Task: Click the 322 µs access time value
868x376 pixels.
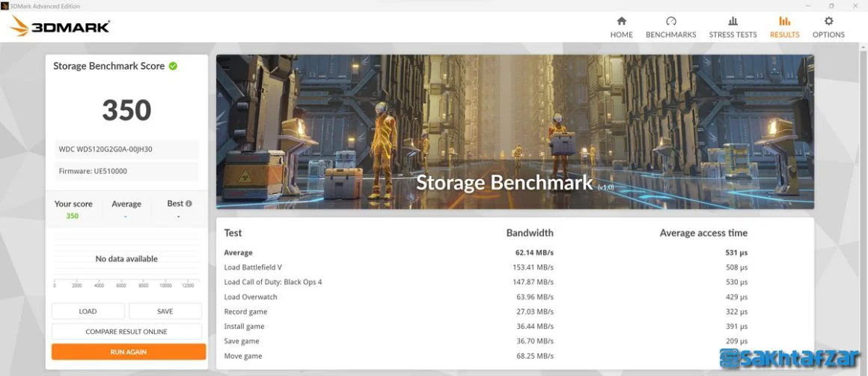Action: pyautogui.click(x=736, y=312)
